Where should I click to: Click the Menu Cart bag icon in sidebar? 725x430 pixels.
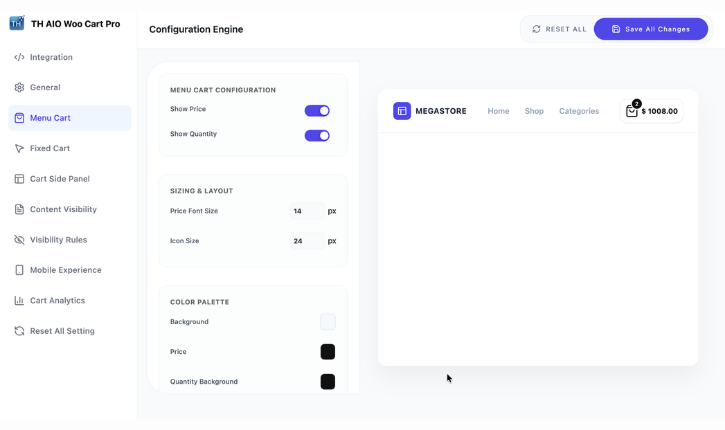pyautogui.click(x=19, y=118)
